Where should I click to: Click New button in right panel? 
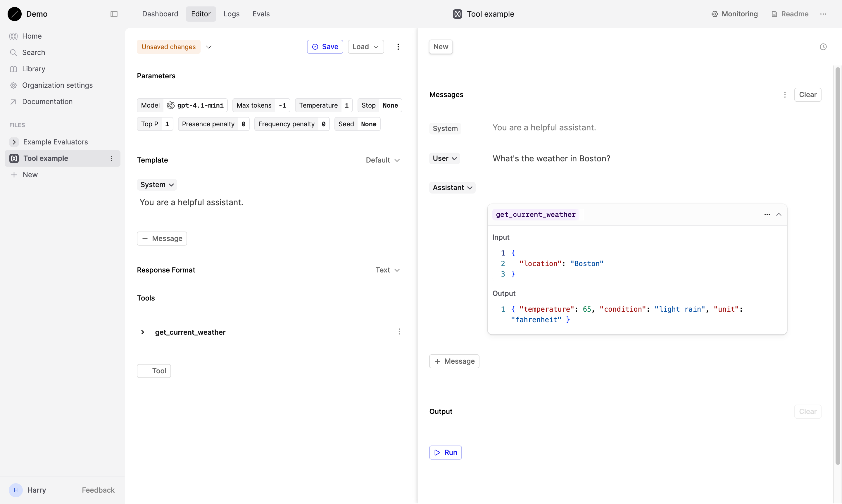[441, 47]
